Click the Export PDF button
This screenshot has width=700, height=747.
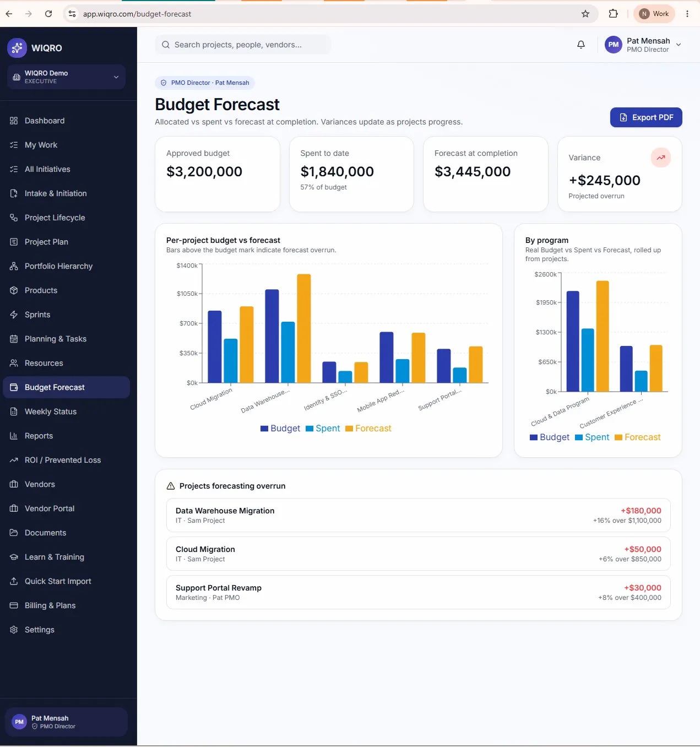click(x=646, y=117)
